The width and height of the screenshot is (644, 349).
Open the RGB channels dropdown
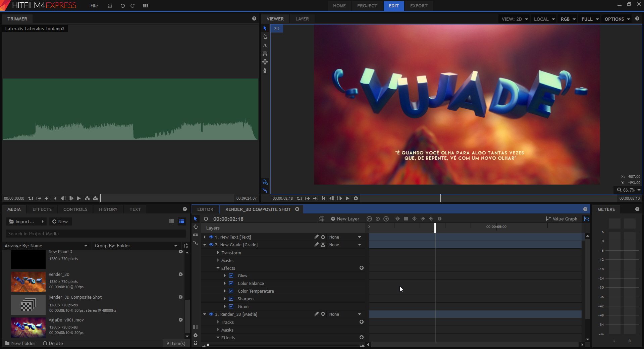point(568,19)
